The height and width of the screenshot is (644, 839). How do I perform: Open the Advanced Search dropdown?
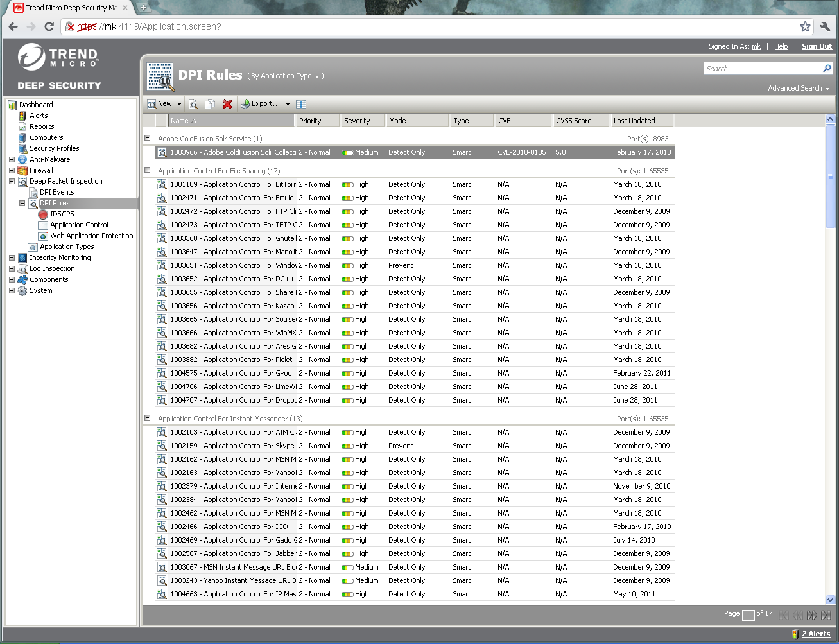798,88
